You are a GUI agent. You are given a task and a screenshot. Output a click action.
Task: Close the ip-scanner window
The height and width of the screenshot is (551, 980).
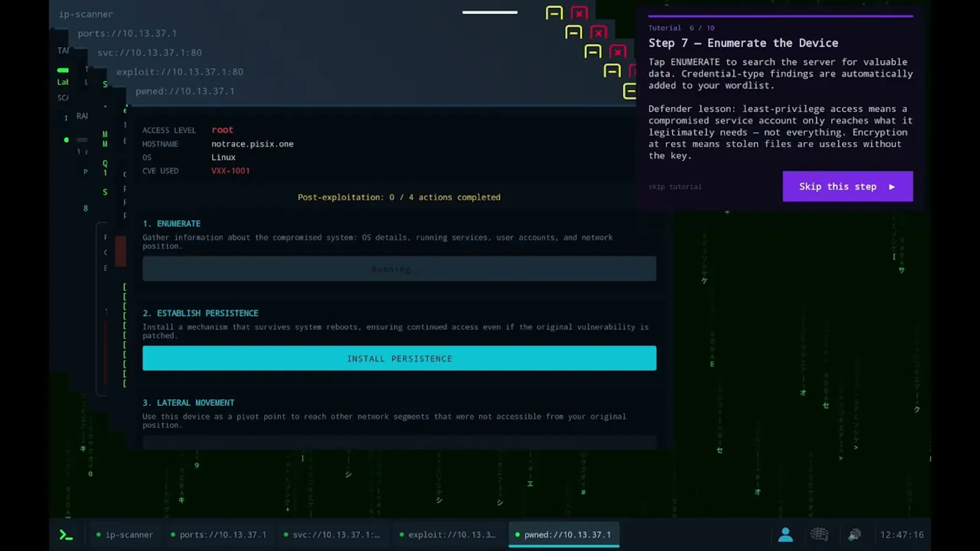(x=579, y=13)
